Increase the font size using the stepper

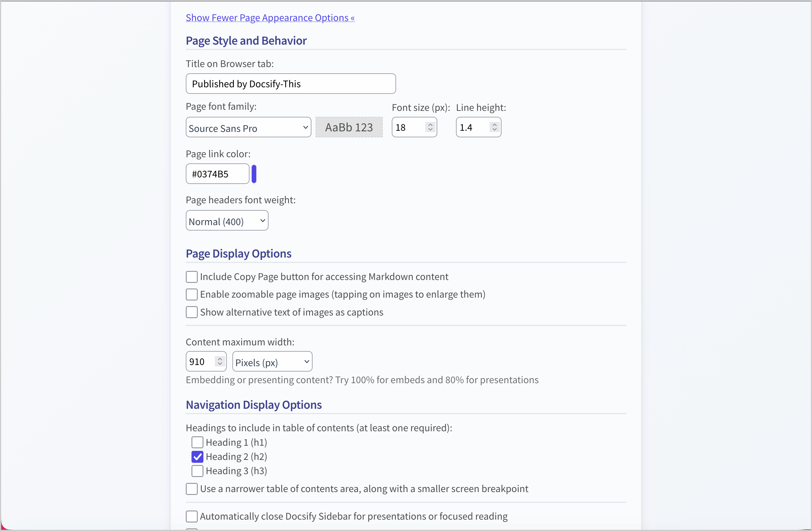tap(430, 124)
